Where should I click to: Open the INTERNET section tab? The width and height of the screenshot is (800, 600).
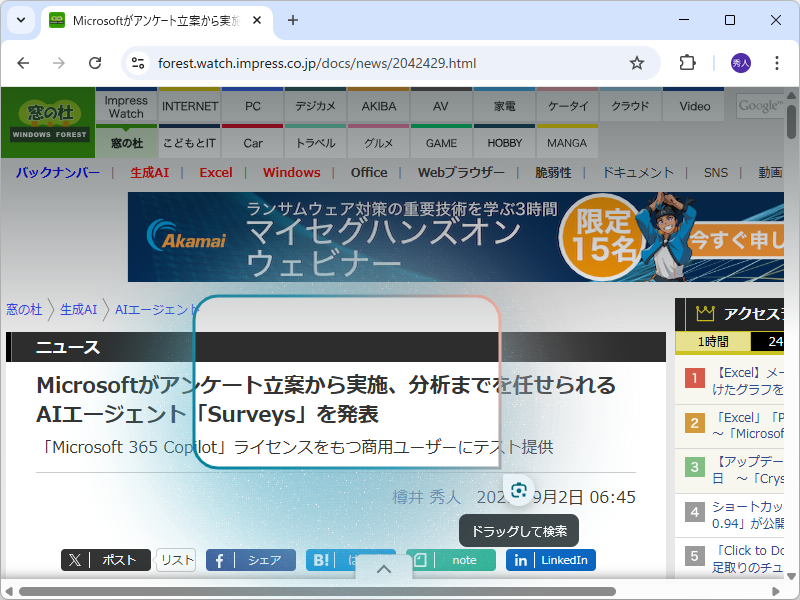pos(189,105)
